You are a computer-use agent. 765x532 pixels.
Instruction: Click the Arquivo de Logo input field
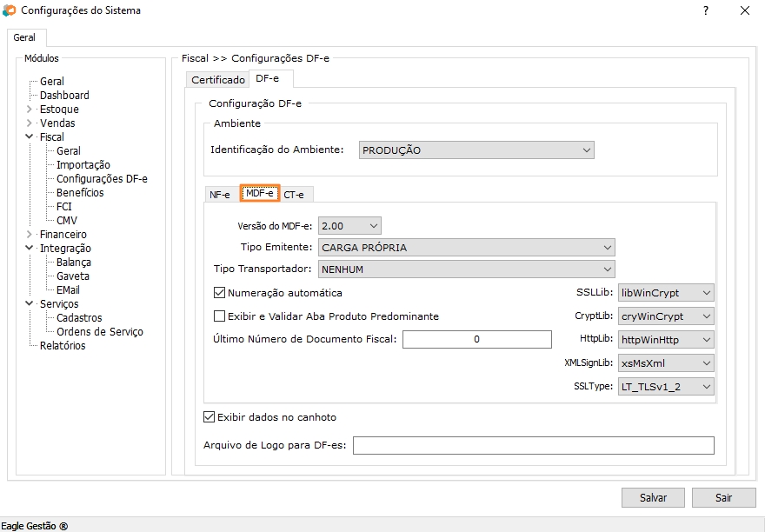click(x=533, y=446)
